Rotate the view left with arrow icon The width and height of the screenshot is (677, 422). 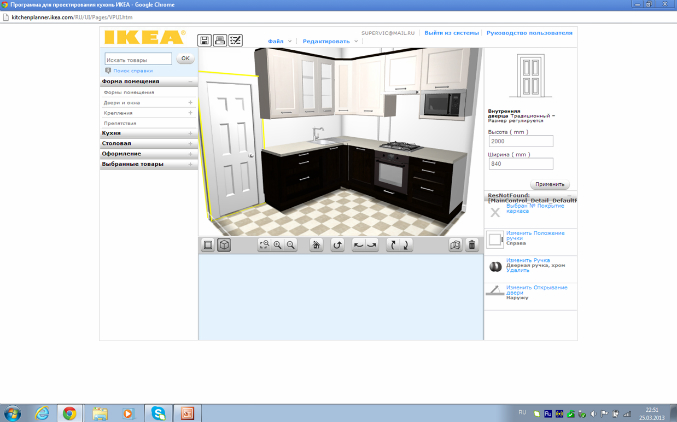pos(358,245)
